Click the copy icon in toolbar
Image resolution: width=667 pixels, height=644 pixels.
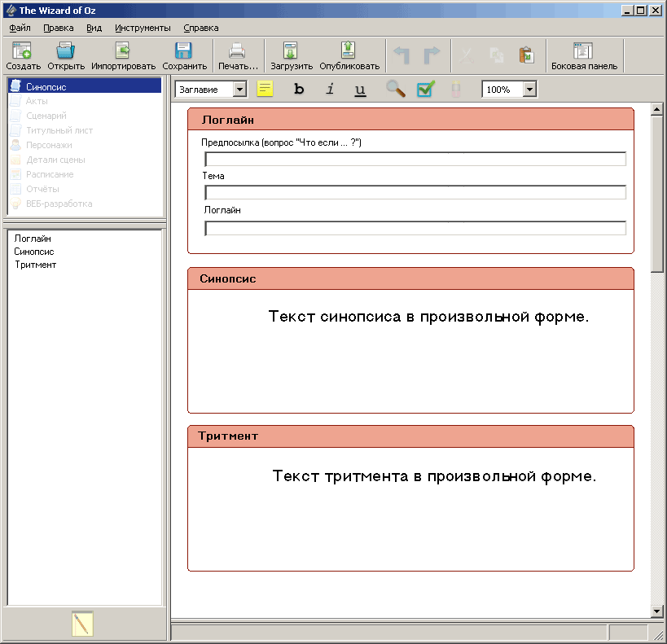[497, 55]
